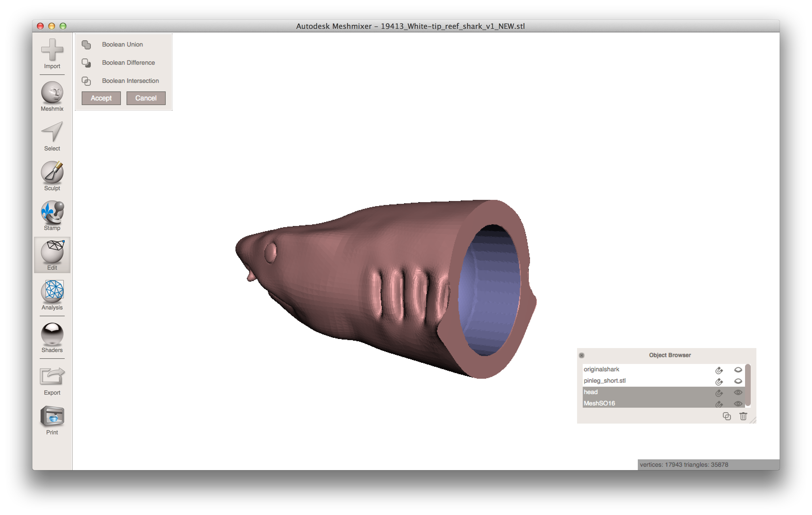Click the lock icon for MeshSO16
The width and height of the screenshot is (812, 515).
[x=719, y=404]
